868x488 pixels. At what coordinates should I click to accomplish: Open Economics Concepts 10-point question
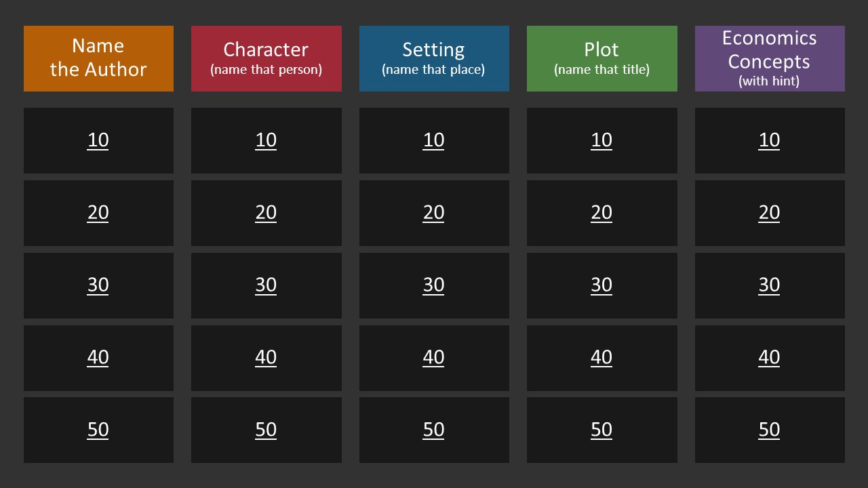(x=770, y=140)
